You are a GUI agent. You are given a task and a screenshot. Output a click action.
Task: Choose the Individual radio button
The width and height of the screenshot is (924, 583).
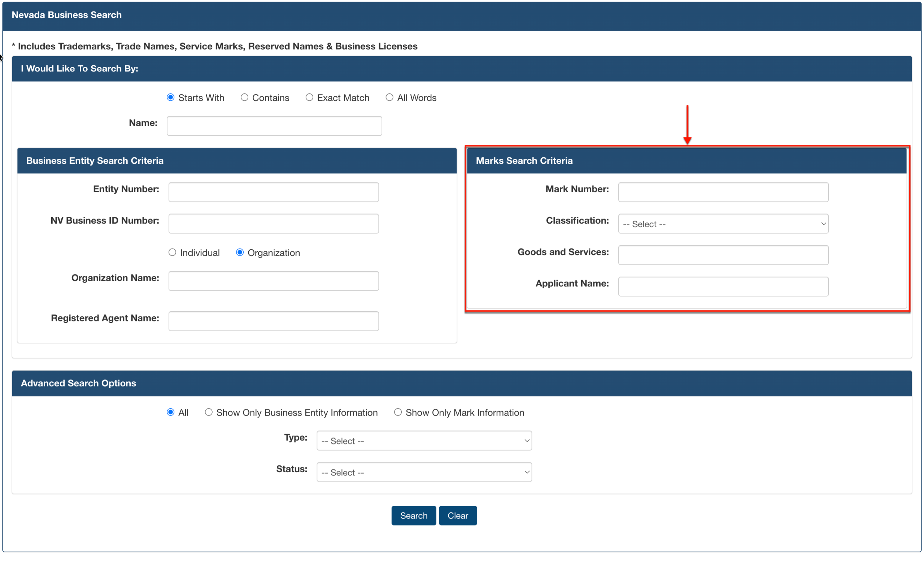(x=172, y=253)
